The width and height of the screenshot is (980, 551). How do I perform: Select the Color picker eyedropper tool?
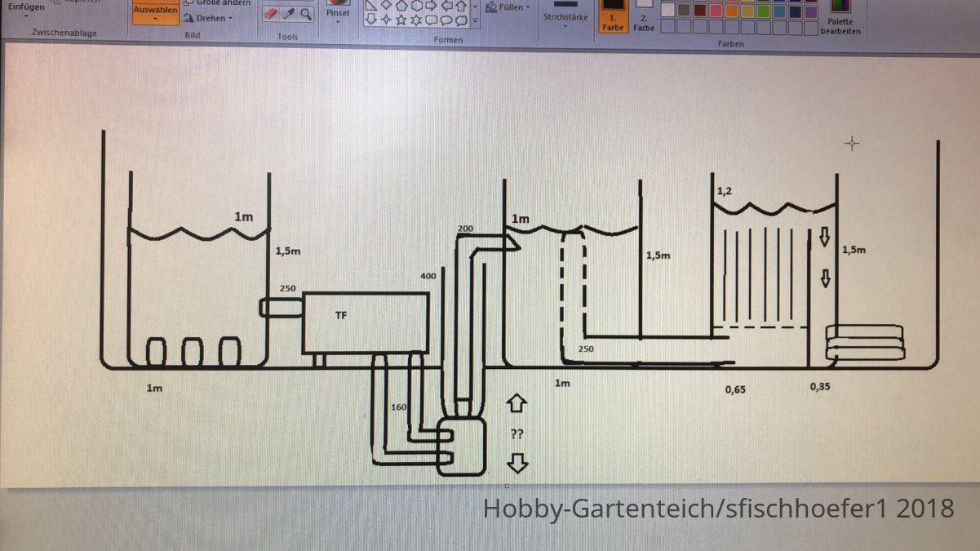pos(288,14)
